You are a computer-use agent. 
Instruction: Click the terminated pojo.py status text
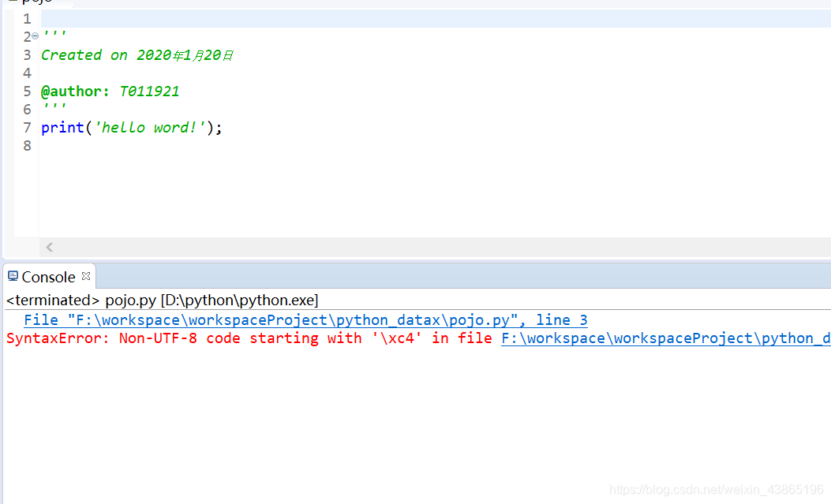(162, 301)
